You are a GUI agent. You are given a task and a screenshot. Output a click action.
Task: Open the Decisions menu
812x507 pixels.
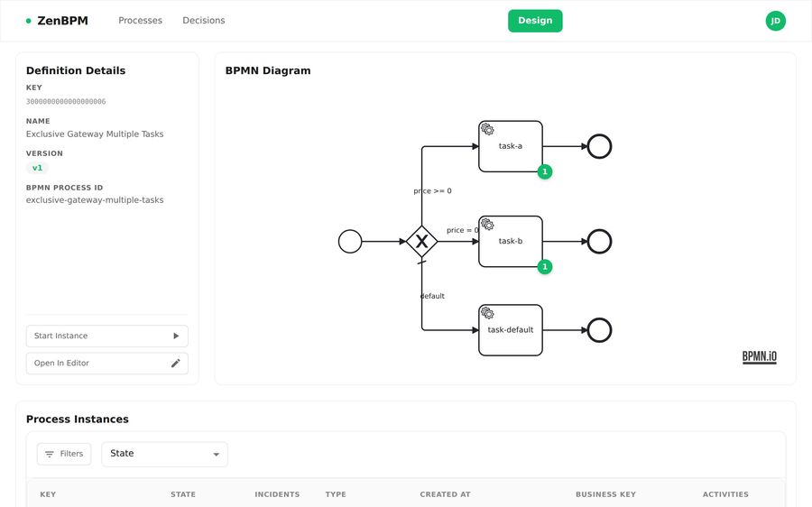coord(204,20)
